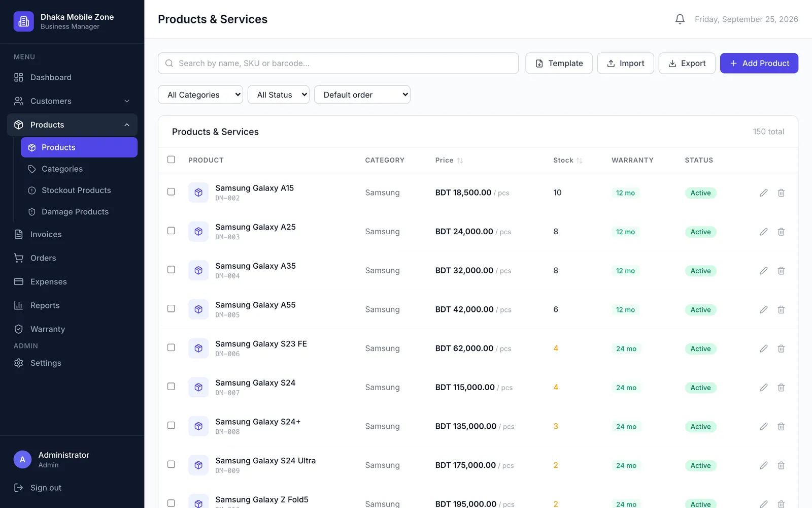Check the Samsung Galaxy A15 row checkbox

pos(171,192)
